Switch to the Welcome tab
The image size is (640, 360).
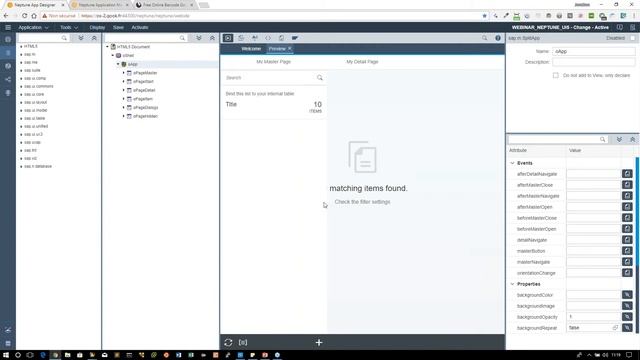coord(251,49)
